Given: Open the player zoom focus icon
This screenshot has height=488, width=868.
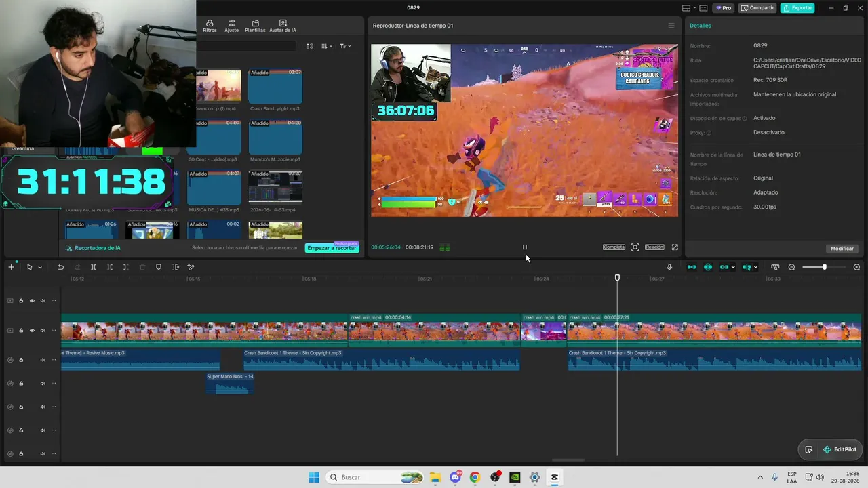Looking at the screenshot, I should [x=635, y=247].
